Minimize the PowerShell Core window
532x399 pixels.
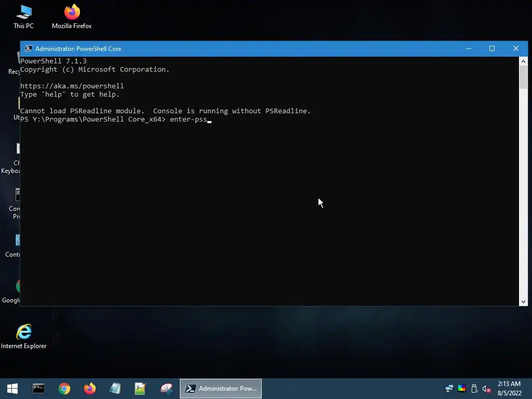tap(469, 48)
